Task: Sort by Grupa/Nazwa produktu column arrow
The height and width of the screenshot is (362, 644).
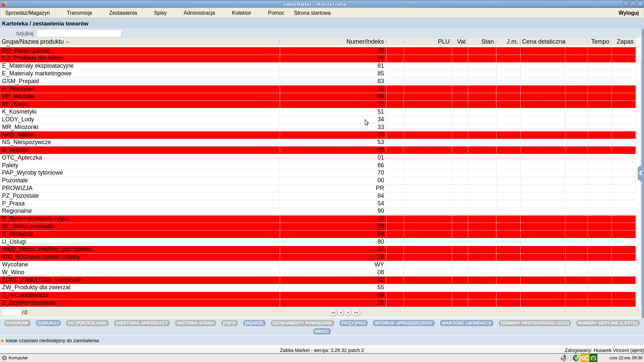Action: (67, 42)
